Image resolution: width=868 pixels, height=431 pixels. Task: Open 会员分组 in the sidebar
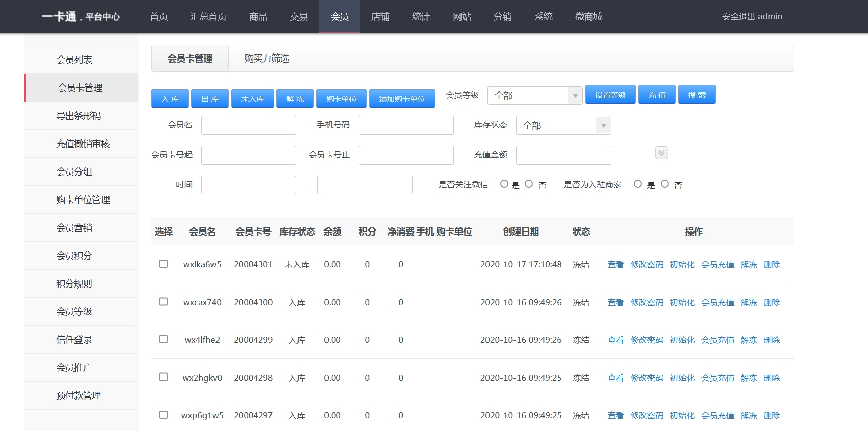[x=81, y=171]
